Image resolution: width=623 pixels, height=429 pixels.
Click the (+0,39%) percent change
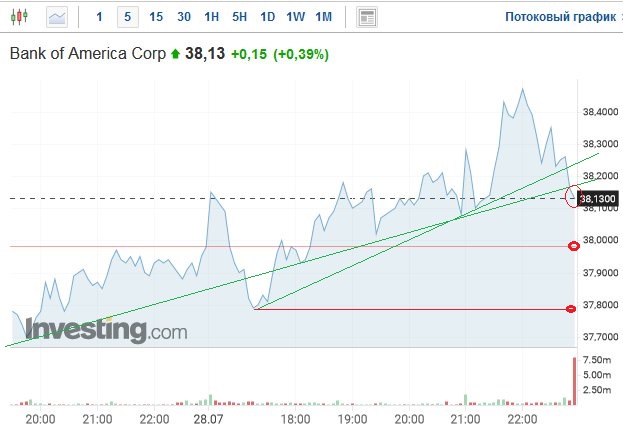[301, 54]
